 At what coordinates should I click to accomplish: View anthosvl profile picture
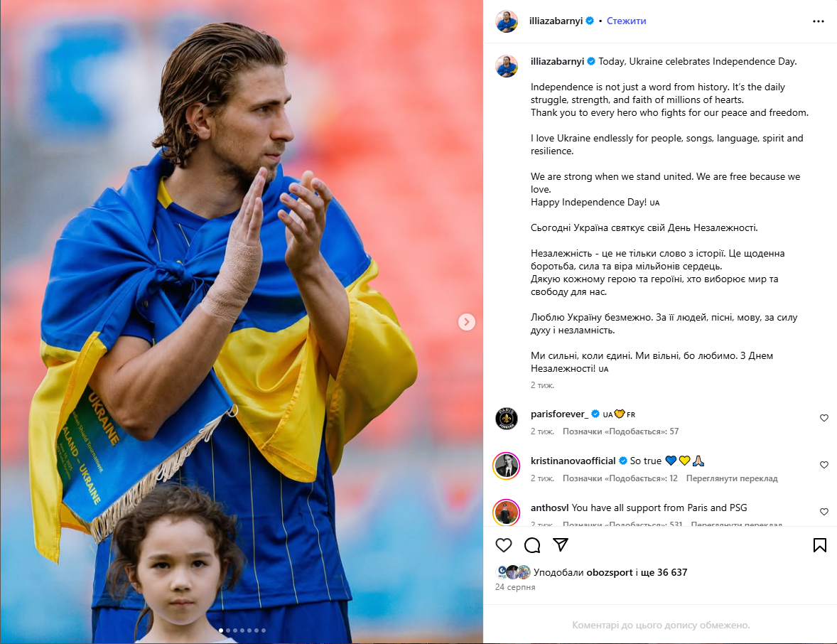(506, 512)
